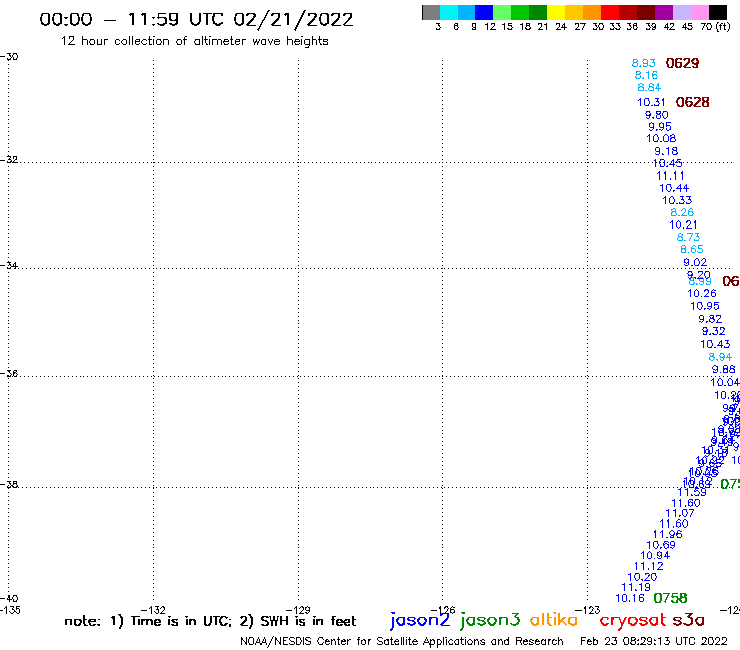Image resolution: width=740 pixels, height=650 pixels.
Task: Pick the purple legend color swatch
Action: tap(664, 12)
